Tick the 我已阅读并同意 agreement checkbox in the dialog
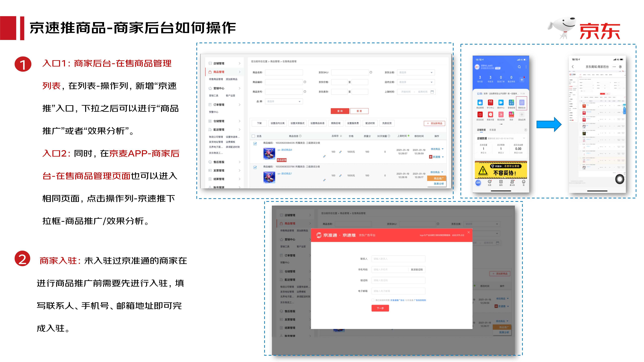Screen dimensions: 644x362 pyautogui.click(x=373, y=300)
